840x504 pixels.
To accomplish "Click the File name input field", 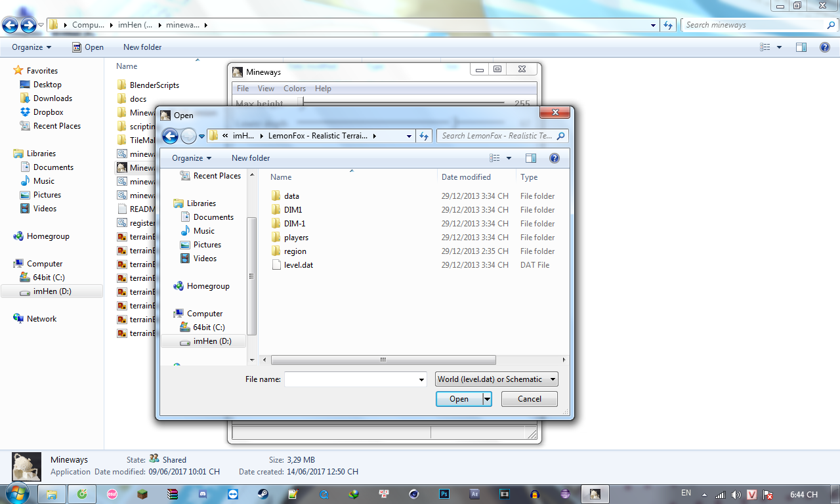I will pyautogui.click(x=350, y=379).
